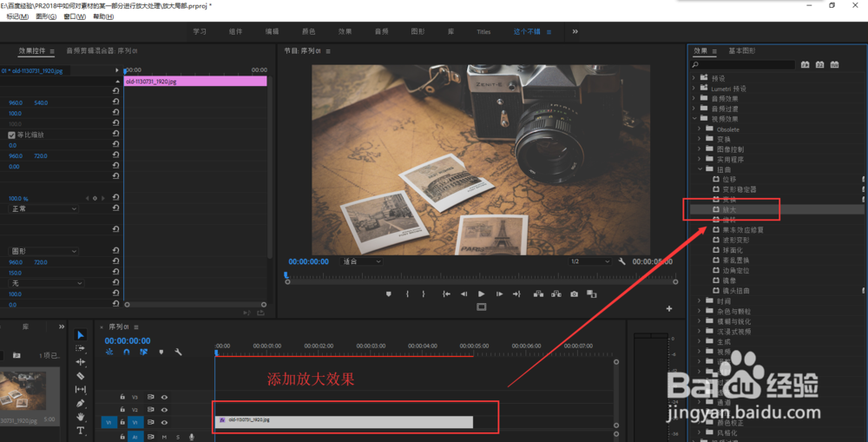Toggle V2 track visibility eye
This screenshot has height=442, width=868.
pyautogui.click(x=164, y=410)
